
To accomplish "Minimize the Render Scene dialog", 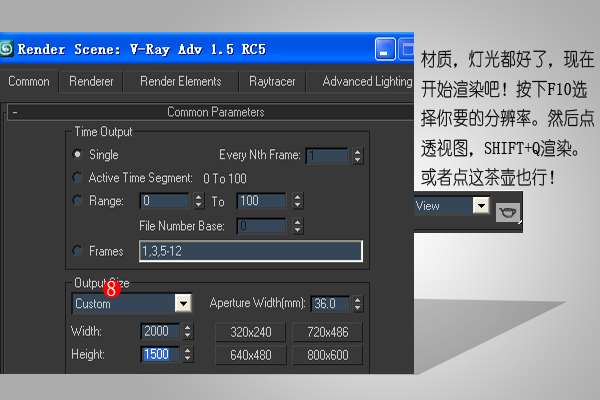I will click(385, 49).
